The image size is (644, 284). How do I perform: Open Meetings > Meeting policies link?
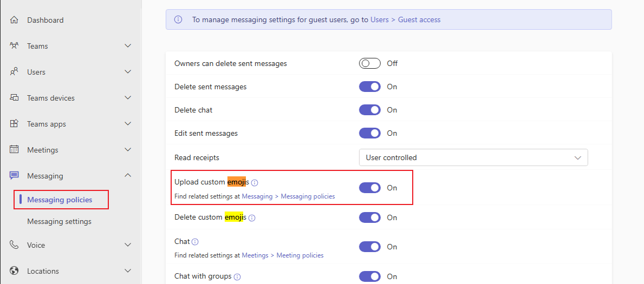point(283,255)
